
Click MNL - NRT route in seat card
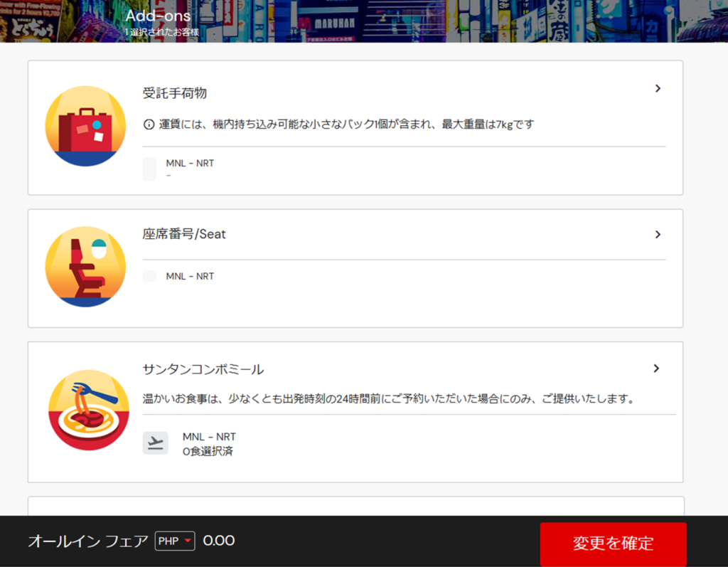click(190, 276)
